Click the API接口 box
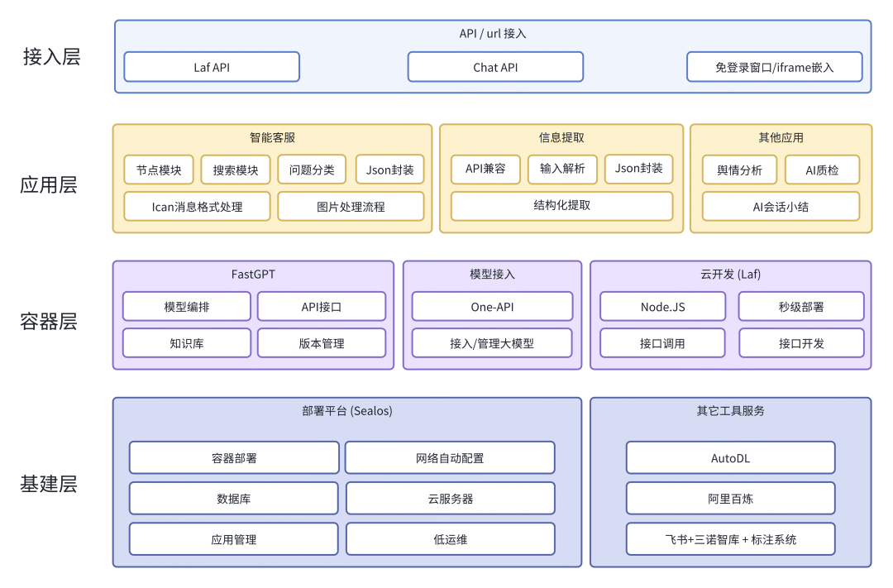 (322, 307)
